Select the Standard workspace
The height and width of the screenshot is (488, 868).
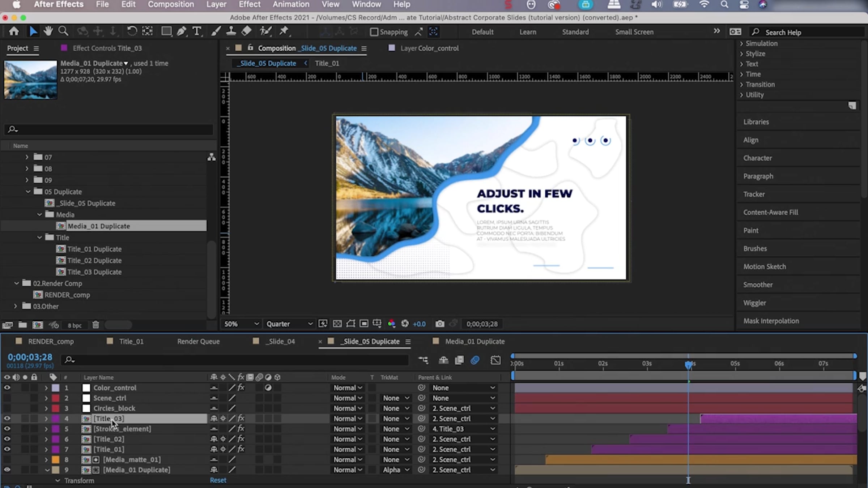(575, 32)
